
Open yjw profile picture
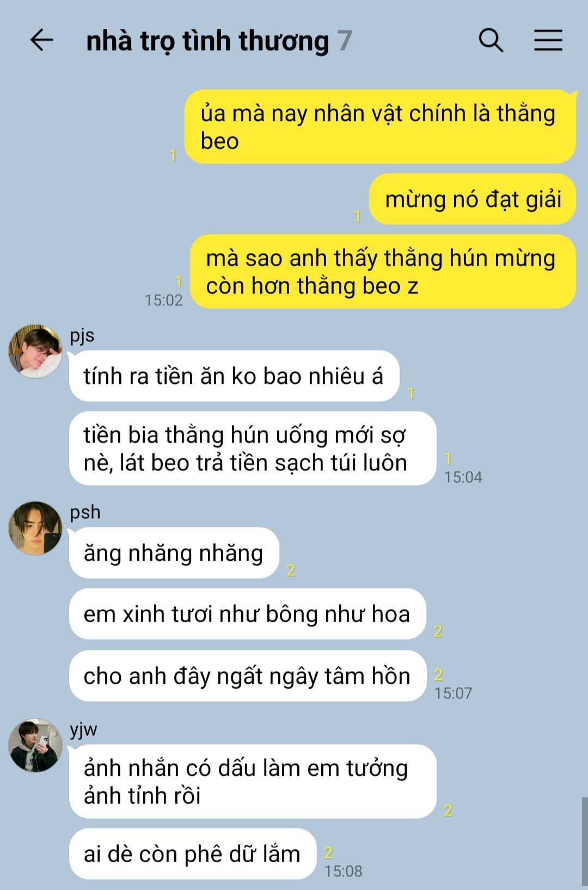point(35,745)
